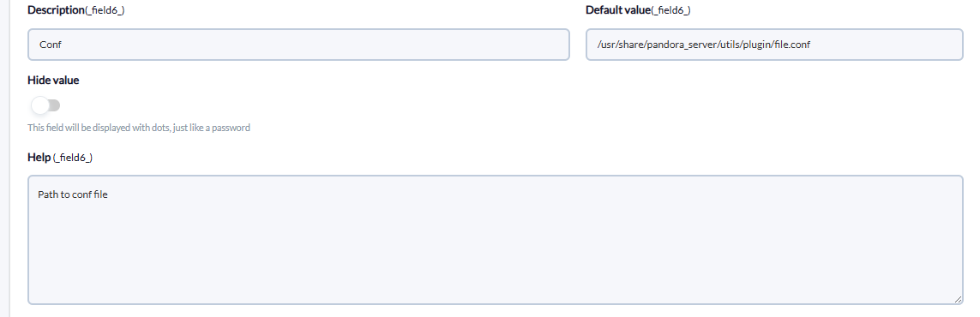Click the Default value label
980x317 pixels.
coord(618,10)
